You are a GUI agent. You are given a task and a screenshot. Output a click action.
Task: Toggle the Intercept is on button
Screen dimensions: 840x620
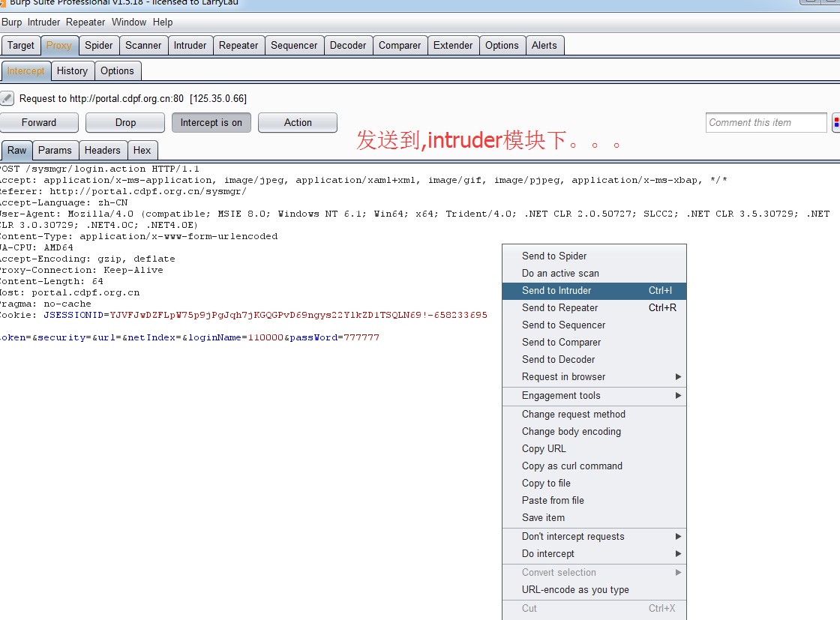tap(211, 123)
